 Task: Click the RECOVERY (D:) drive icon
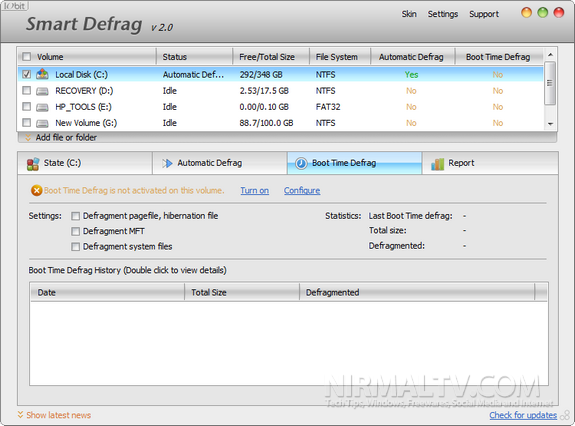[42, 91]
